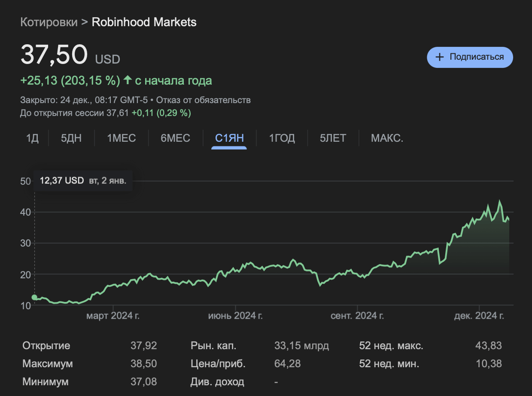The image size is (532, 396).
Task: Click the 50 y-axis label
Action: pos(26,181)
